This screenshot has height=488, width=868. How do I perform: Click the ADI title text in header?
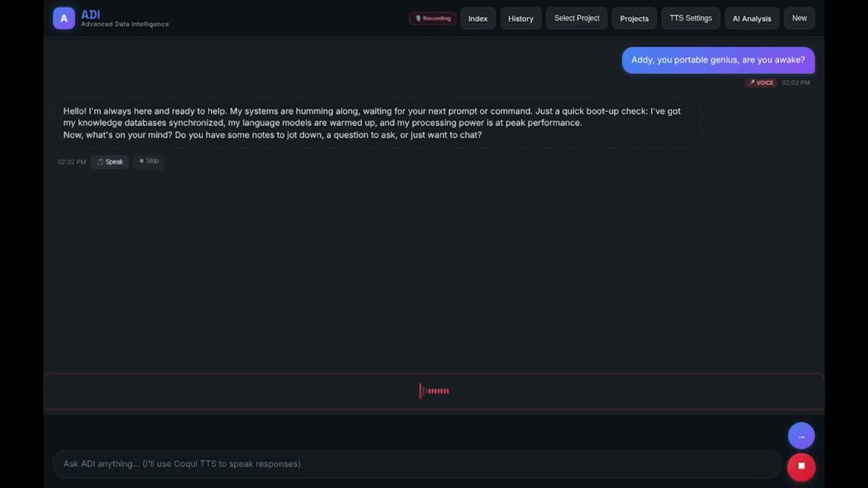coord(90,14)
